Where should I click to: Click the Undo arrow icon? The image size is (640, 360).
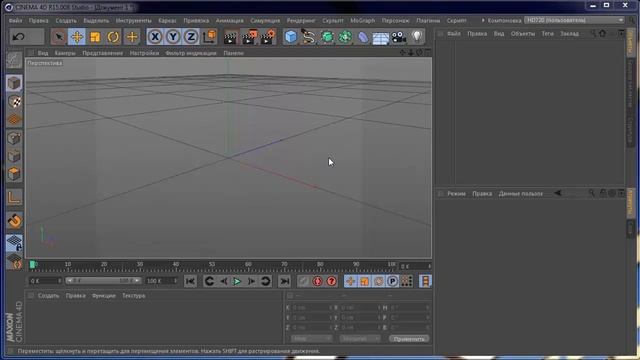pyautogui.click(x=18, y=37)
